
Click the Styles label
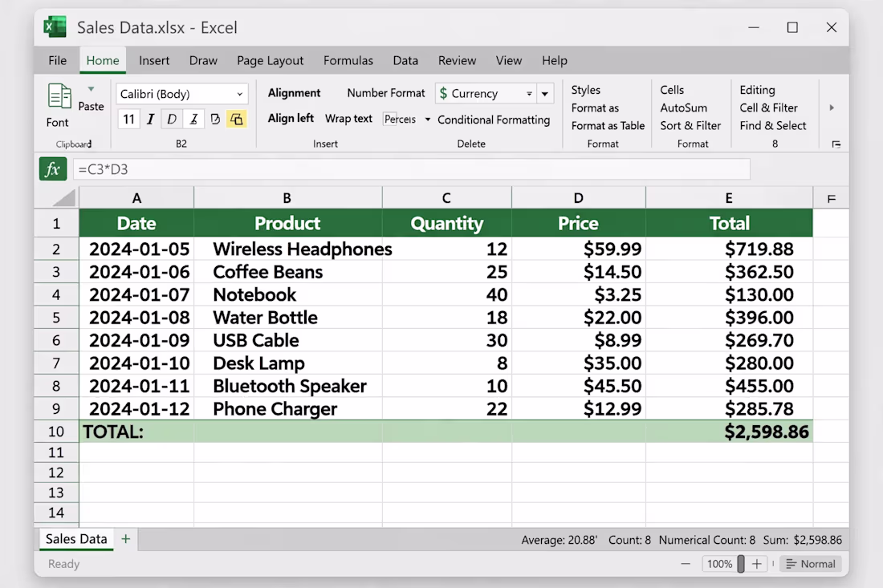[x=586, y=90]
